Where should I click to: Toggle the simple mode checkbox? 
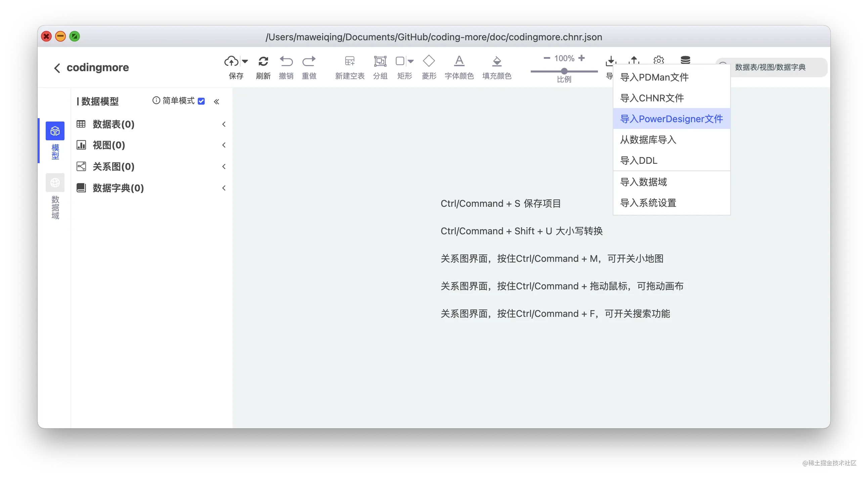(x=201, y=101)
